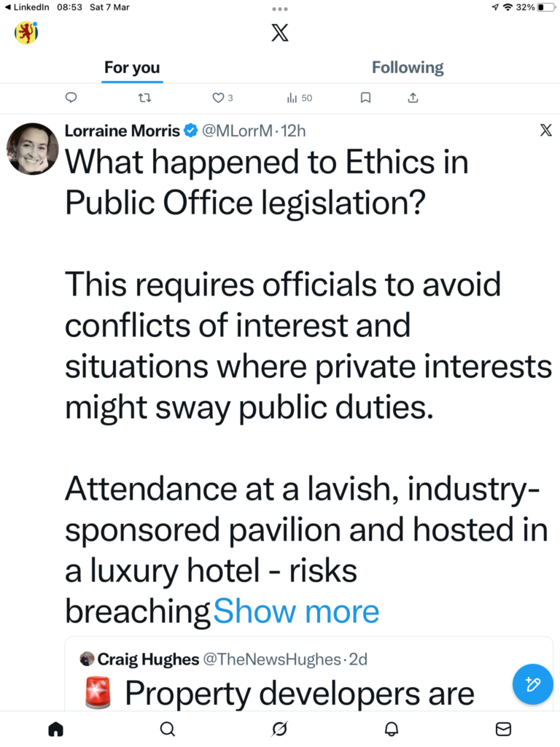Compose a new post with the floating button

[x=532, y=684]
